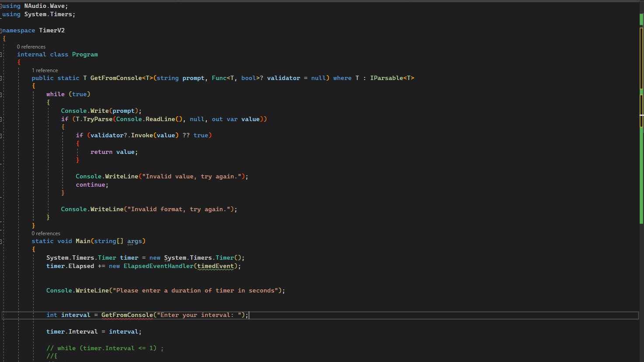Open '0 references' CodeLens above Main
Screen dimensions: 644x362
pos(46,233)
